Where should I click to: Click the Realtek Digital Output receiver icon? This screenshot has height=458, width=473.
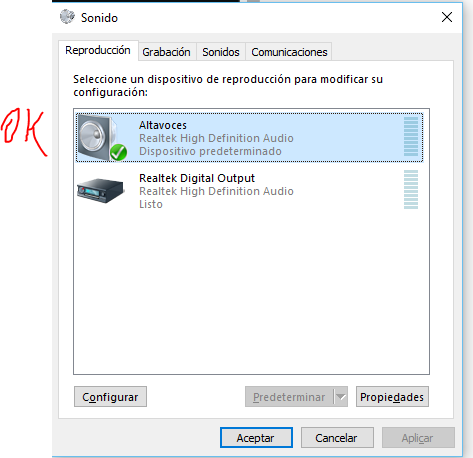pos(100,191)
